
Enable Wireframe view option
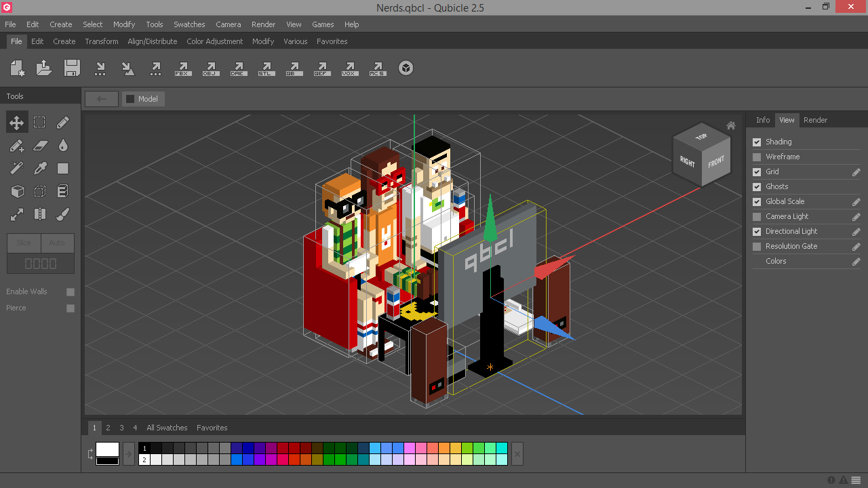pyautogui.click(x=757, y=157)
